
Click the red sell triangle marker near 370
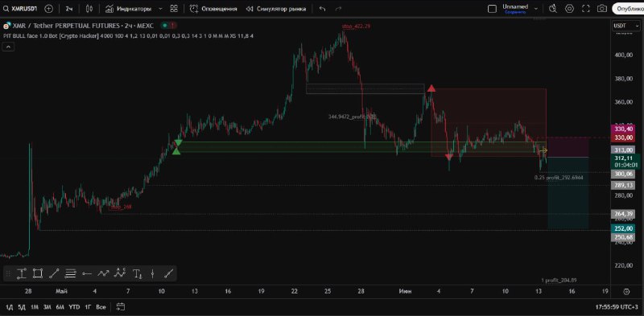click(x=431, y=88)
